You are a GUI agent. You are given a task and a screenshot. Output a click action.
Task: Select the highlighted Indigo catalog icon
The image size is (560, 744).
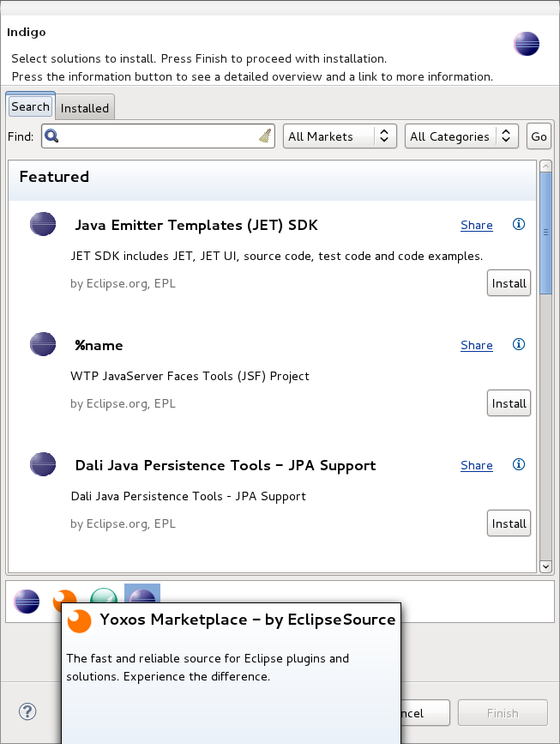pos(142,594)
